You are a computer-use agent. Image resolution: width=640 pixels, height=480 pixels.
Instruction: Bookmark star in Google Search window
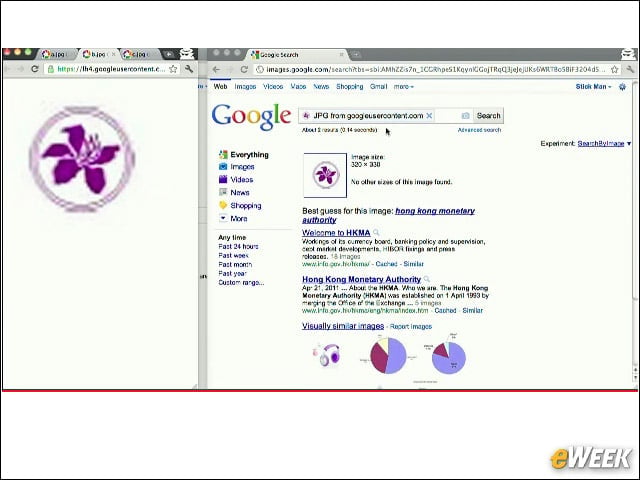pyautogui.click(x=614, y=69)
